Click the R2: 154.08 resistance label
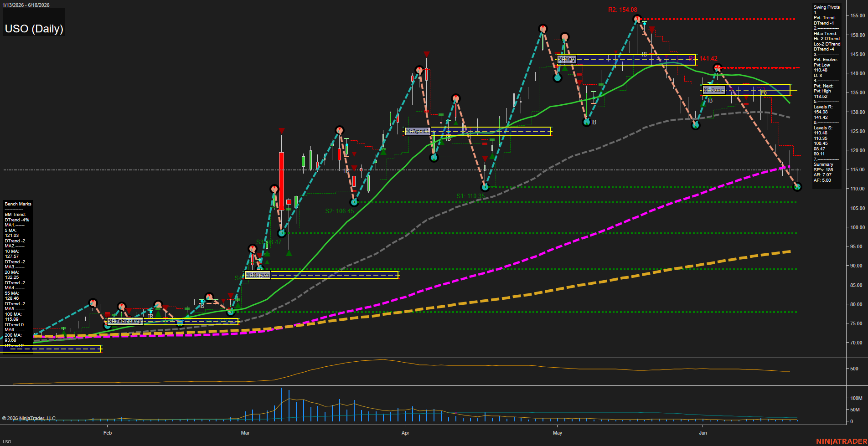 click(x=622, y=10)
